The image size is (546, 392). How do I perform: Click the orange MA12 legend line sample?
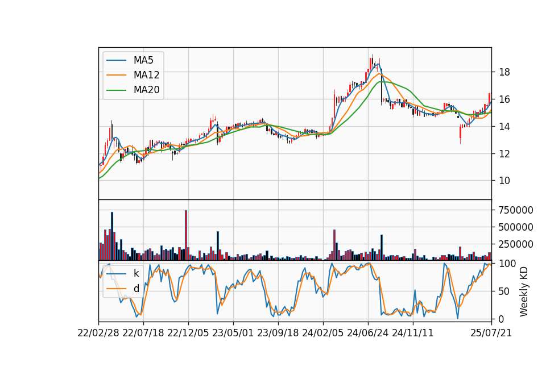coord(116,75)
